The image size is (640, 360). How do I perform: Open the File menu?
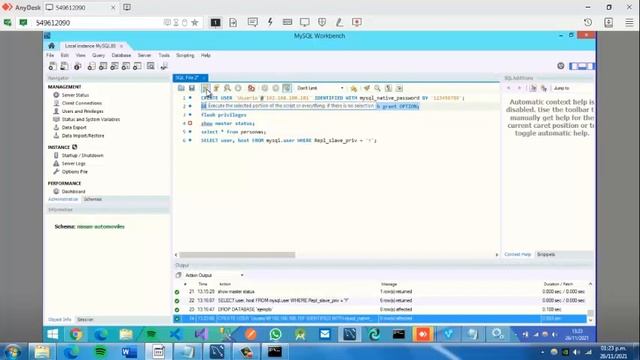(50, 55)
